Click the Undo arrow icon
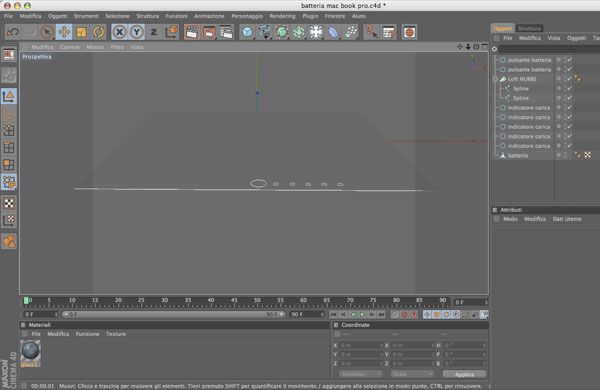The image size is (600, 390). [13, 32]
